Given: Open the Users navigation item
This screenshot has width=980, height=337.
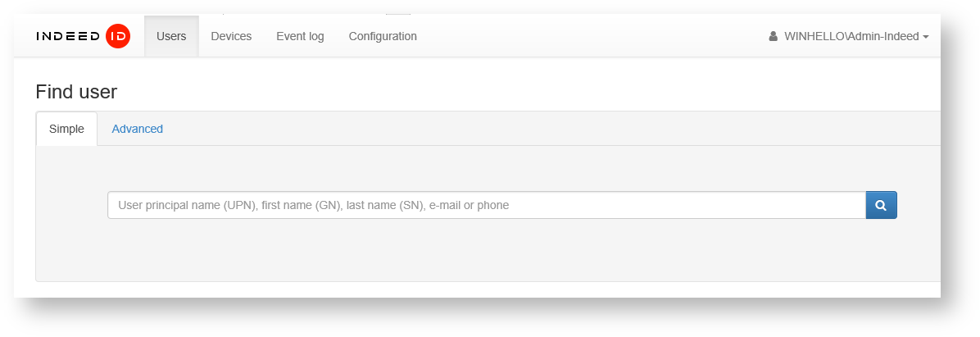Looking at the screenshot, I should pos(171,36).
